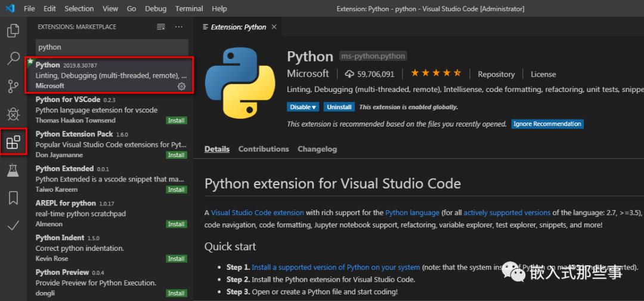Image resolution: width=644 pixels, height=301 pixels.
Task: Select Python by Microsoft in the list
Action: [x=109, y=75]
